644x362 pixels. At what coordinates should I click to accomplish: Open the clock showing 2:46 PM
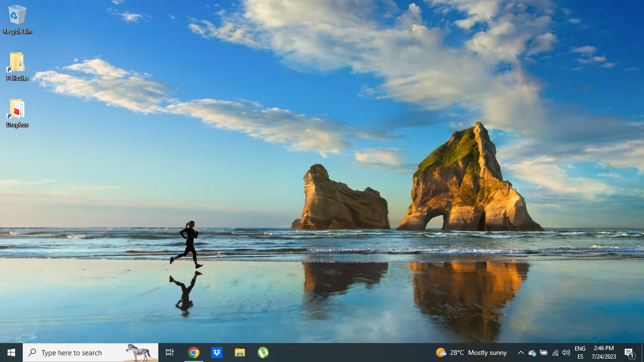(x=604, y=352)
